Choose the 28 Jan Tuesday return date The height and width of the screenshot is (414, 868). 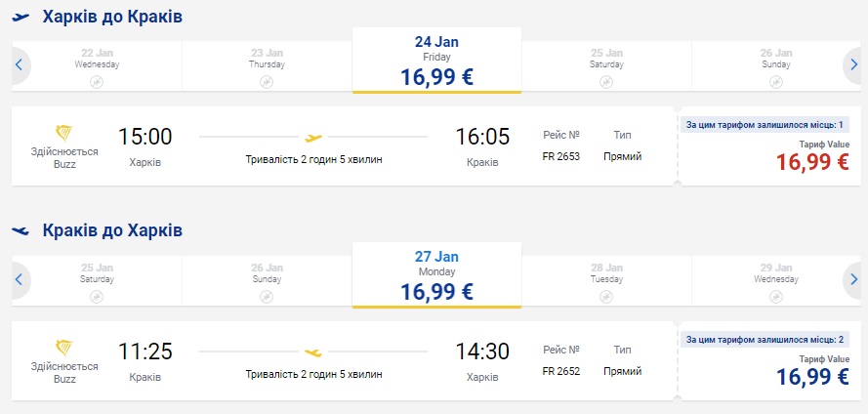(606, 279)
